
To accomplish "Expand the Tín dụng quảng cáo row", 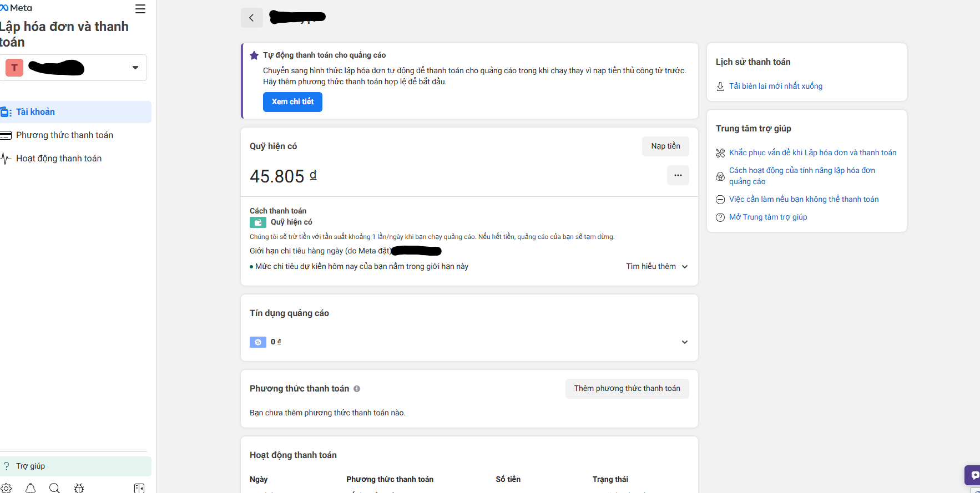I will pos(684,342).
